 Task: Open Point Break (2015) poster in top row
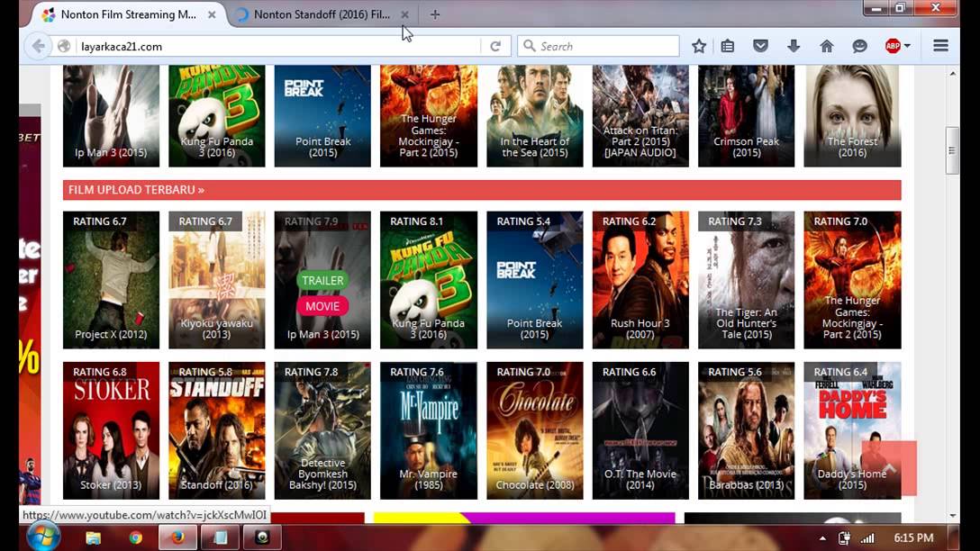[x=322, y=116]
